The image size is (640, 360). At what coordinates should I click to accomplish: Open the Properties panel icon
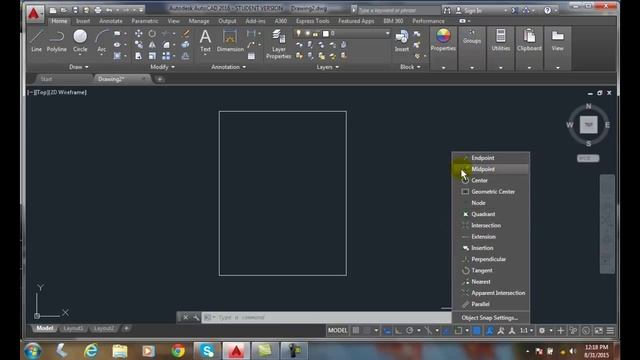443,40
